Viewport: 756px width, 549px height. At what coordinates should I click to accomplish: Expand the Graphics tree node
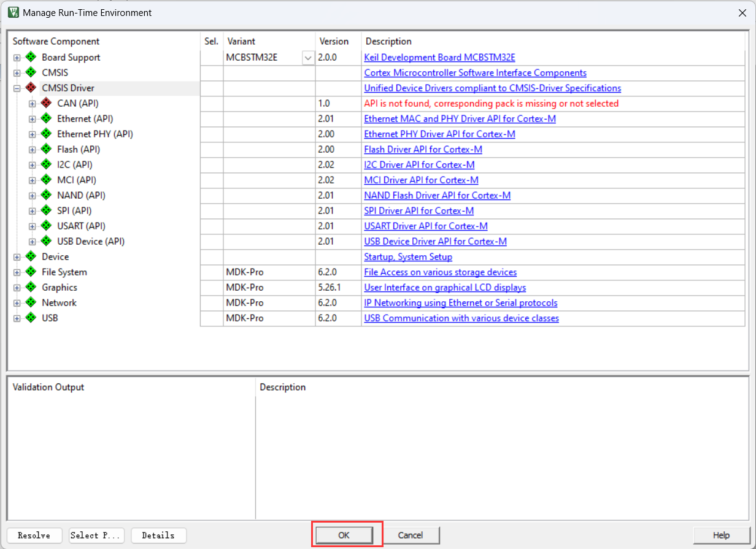click(x=17, y=288)
